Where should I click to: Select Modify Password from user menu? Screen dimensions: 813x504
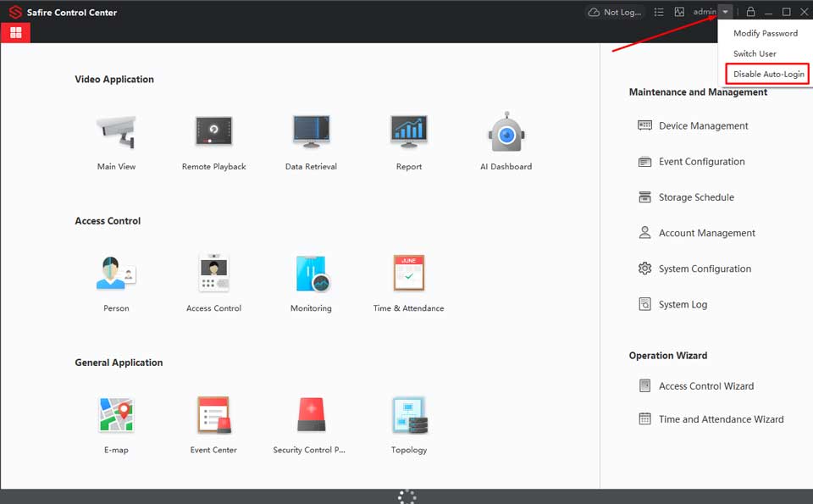click(765, 33)
